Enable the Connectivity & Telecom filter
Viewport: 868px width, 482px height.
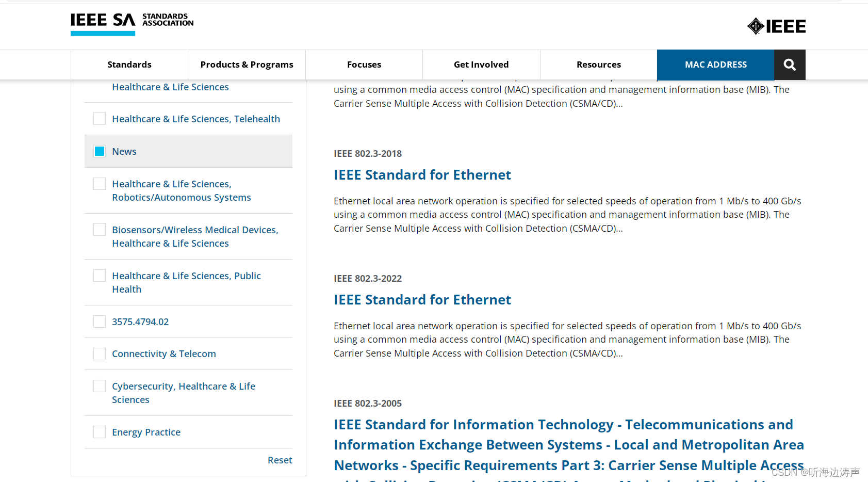[99, 354]
